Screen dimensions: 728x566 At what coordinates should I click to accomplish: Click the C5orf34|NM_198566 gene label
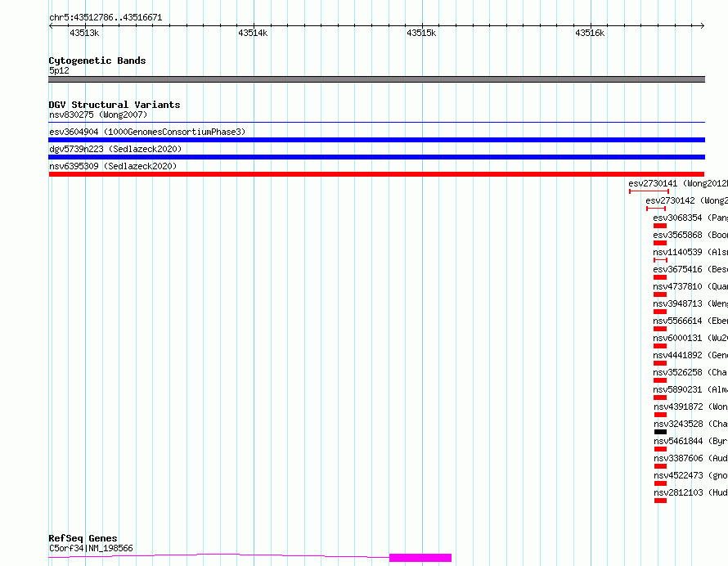(x=91, y=548)
